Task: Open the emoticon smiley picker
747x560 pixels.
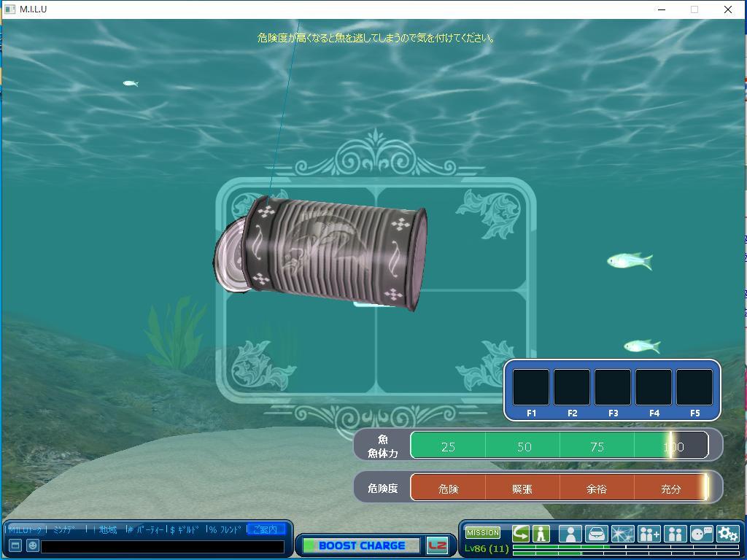Action: (x=33, y=545)
